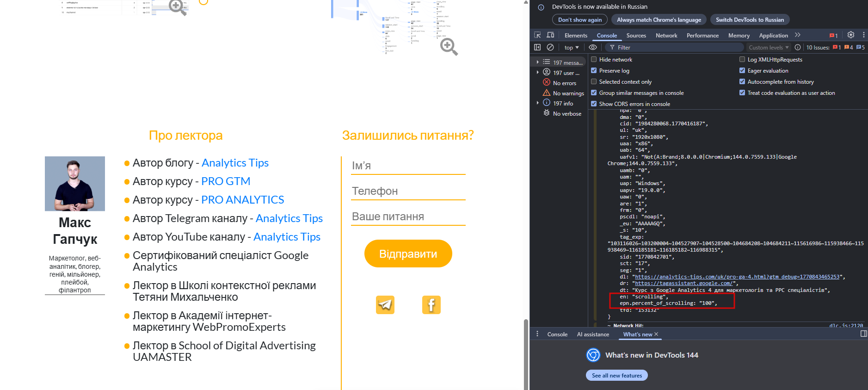Clear the console with the ban icon
Screen dimensions: 868x390
(x=550, y=47)
